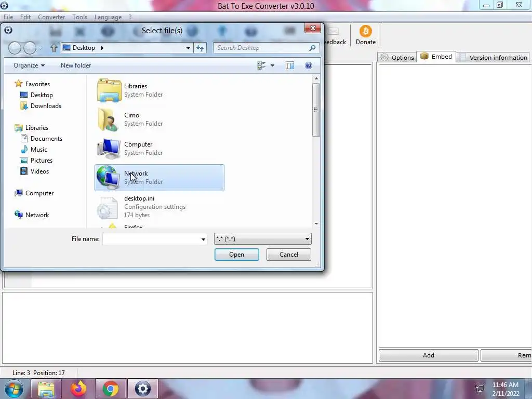Click the Select file(s) dialog title gear icon
The width and height of the screenshot is (532, 399).
8,30
